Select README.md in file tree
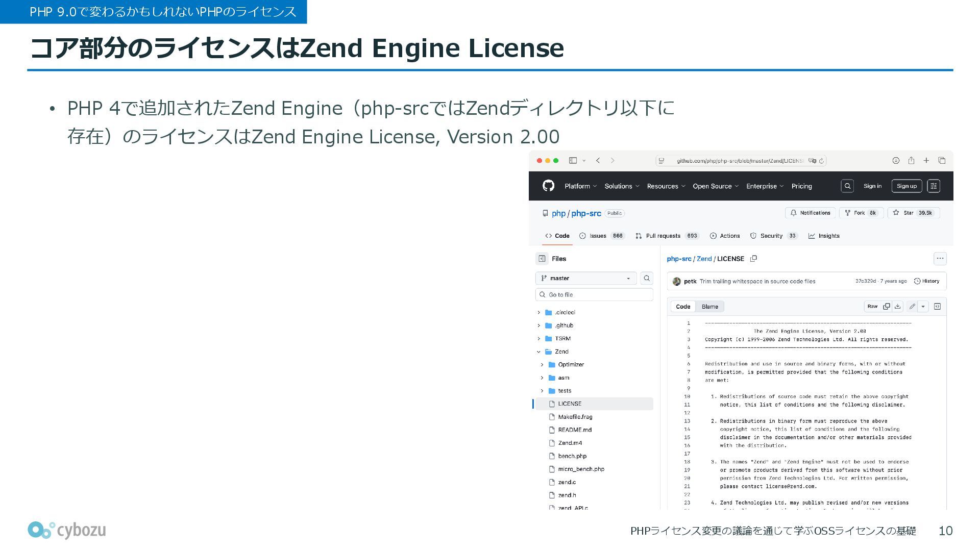Image resolution: width=980 pixels, height=551 pixels. (x=575, y=430)
